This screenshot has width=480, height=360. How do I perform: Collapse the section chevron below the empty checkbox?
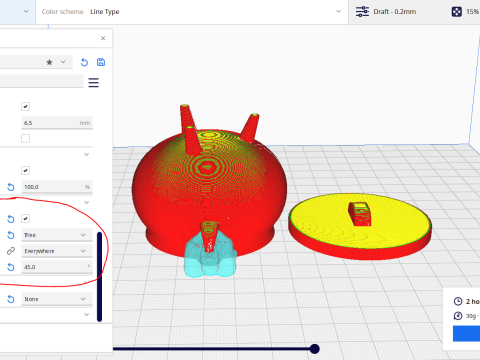pos(87,154)
